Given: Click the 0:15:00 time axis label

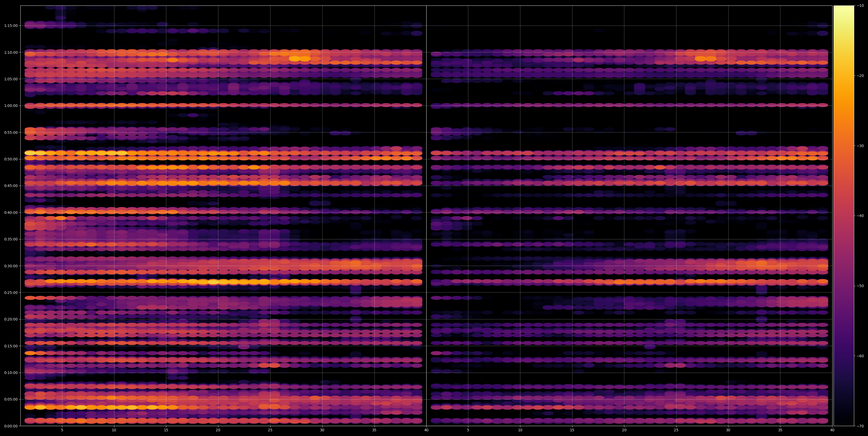Looking at the screenshot, I should tap(11, 346).
